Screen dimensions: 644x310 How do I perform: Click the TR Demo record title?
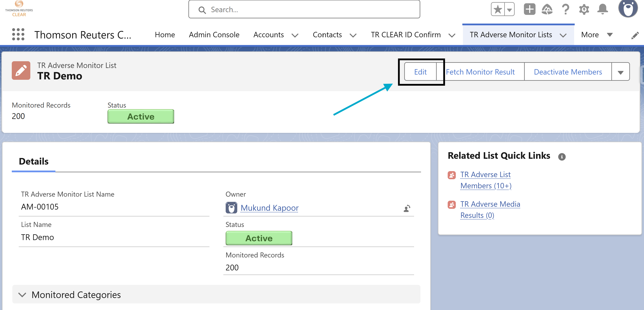coord(59,76)
